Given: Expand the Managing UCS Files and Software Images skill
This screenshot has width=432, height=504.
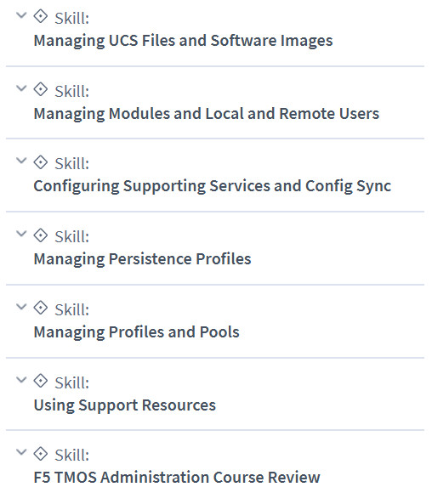Looking at the screenshot, I should [x=21, y=15].
